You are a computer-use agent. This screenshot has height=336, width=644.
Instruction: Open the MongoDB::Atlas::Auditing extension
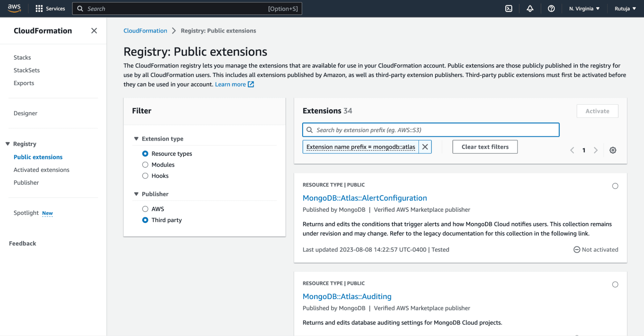347,296
